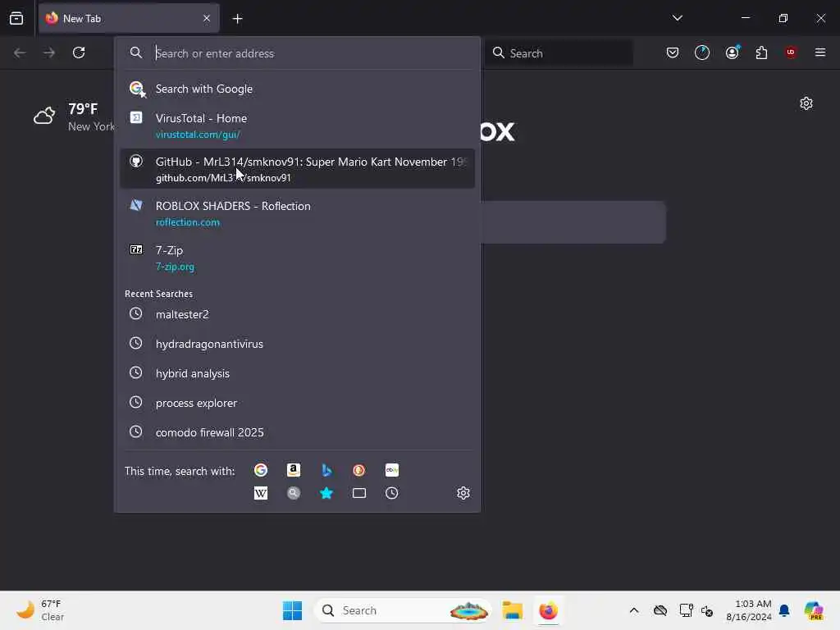Show hidden system tray icons chevron

point(634,610)
